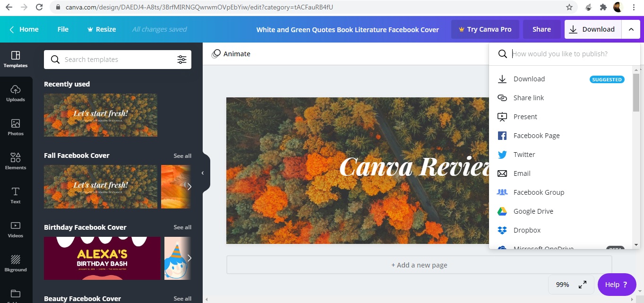This screenshot has height=303, width=644.
Task: Click the Email envelope icon
Action: (502, 173)
